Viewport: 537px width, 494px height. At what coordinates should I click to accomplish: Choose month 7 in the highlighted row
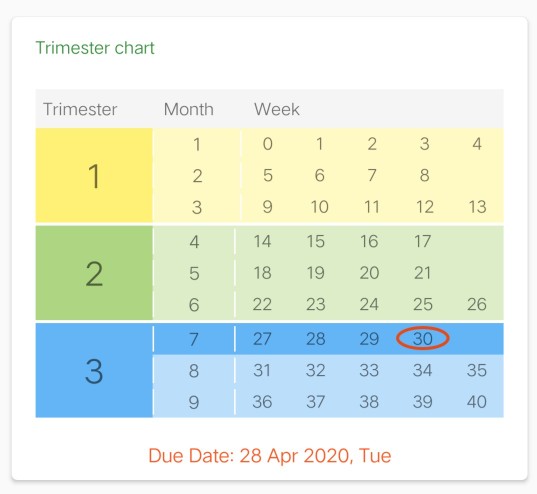pos(194,339)
